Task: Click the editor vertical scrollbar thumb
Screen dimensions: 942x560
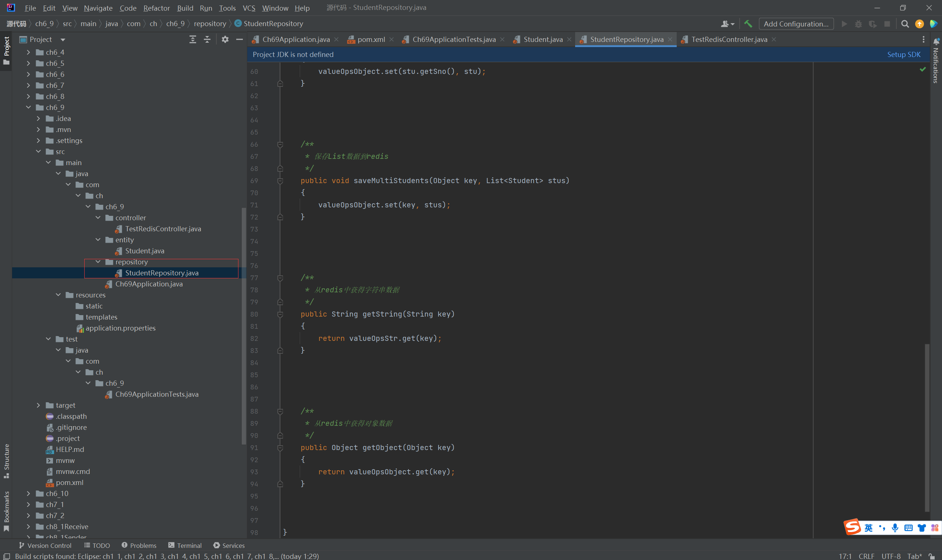Action: point(927,427)
